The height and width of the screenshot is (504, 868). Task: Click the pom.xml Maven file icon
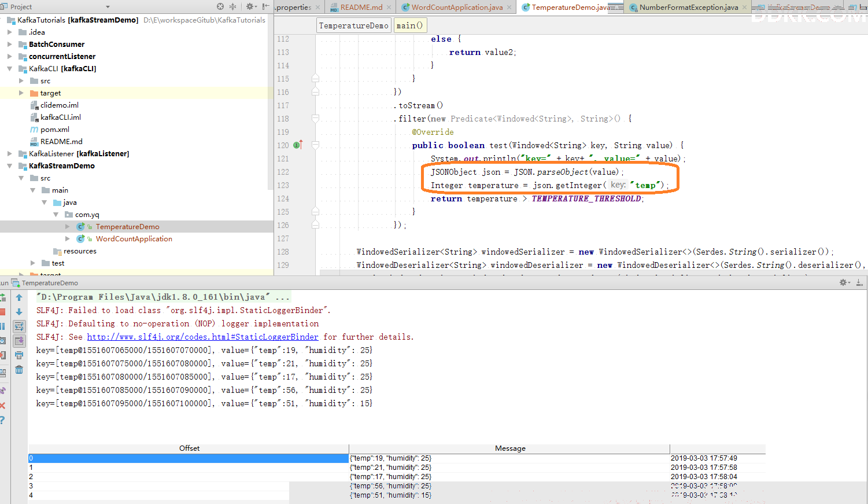click(x=34, y=130)
